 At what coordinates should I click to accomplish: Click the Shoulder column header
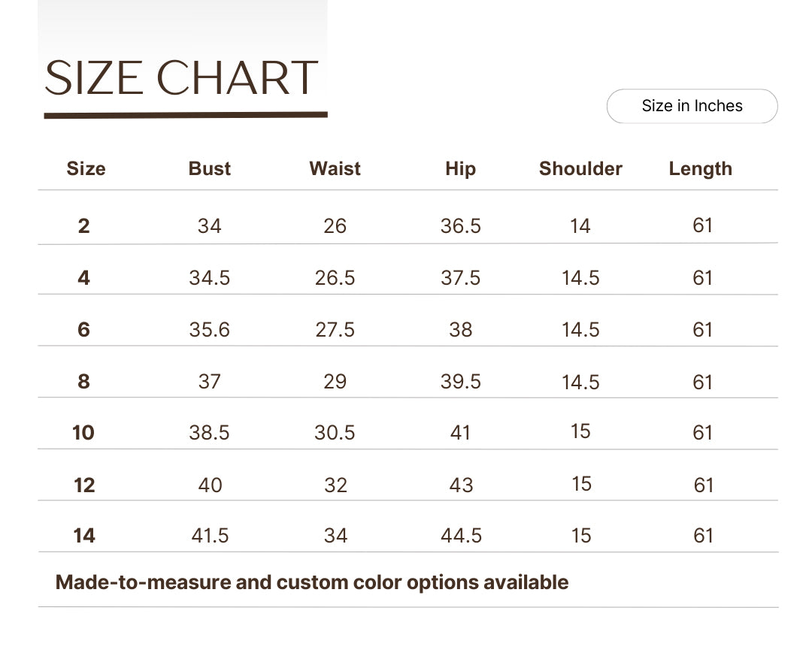click(580, 169)
